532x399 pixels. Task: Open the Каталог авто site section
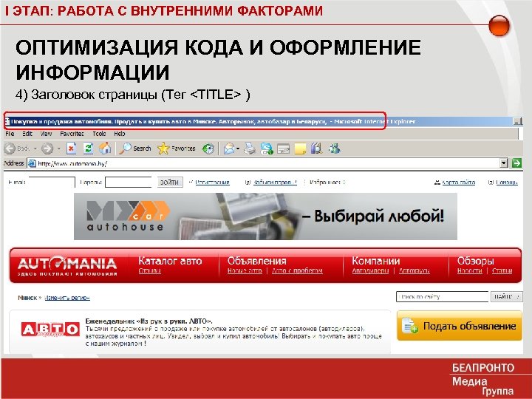click(170, 261)
